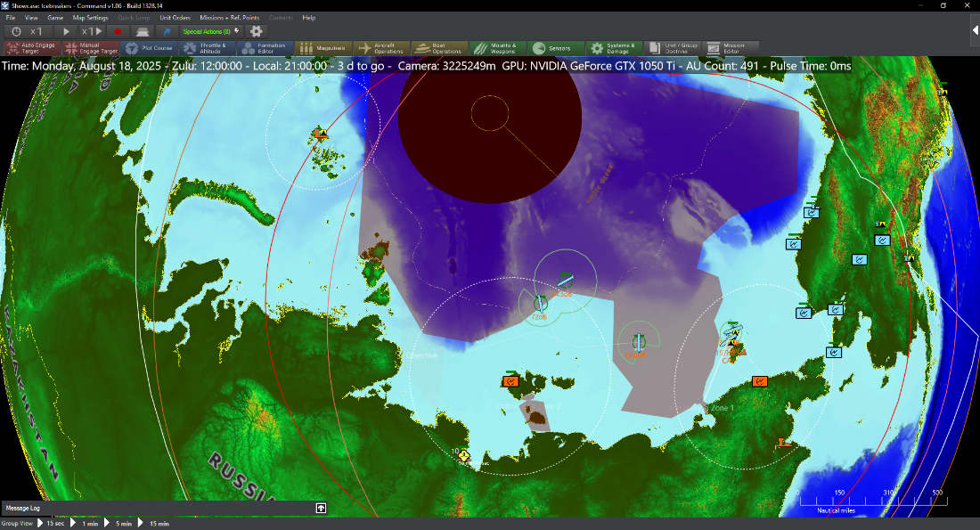Image resolution: width=980 pixels, height=530 pixels.
Task: Select the yellow unknown contact marked 10
Action: click(463, 456)
